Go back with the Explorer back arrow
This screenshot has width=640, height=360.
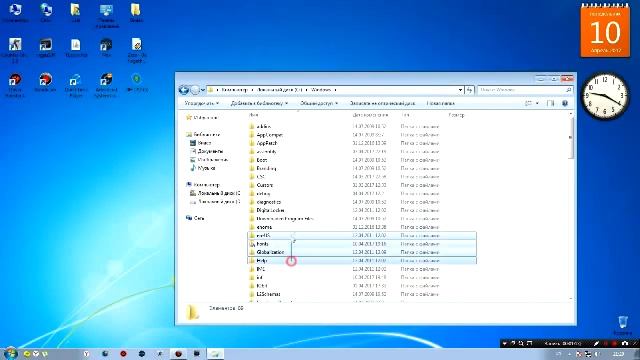pyautogui.click(x=184, y=90)
